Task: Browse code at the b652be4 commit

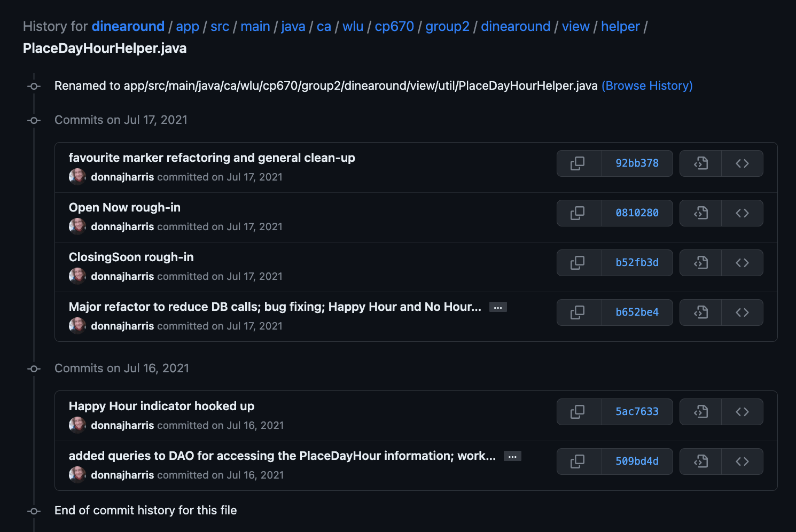Action: point(742,312)
